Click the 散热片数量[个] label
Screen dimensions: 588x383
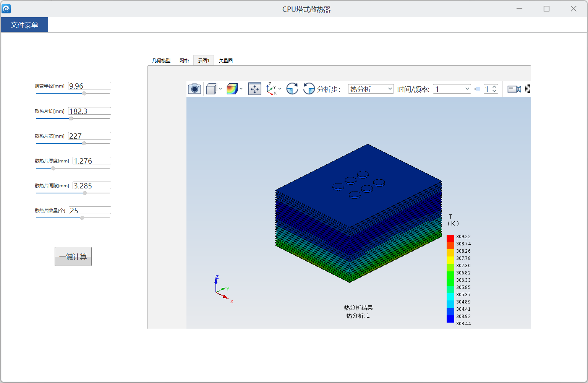[x=50, y=211]
